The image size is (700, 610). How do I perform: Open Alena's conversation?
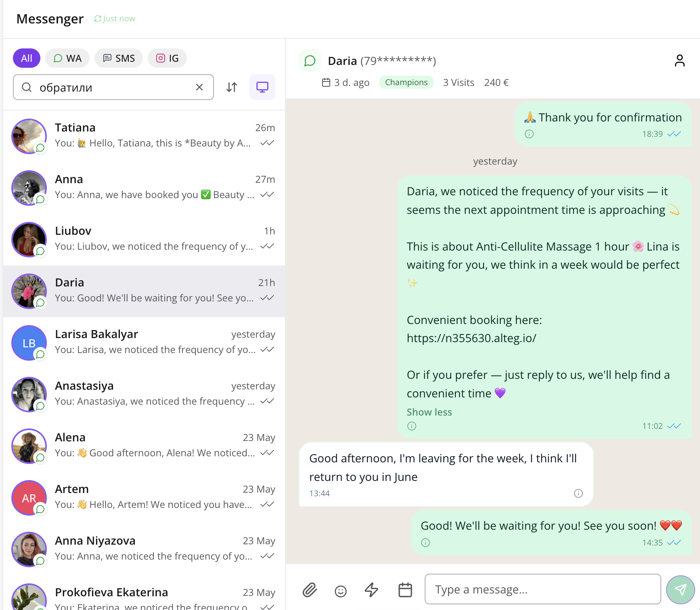point(144,446)
